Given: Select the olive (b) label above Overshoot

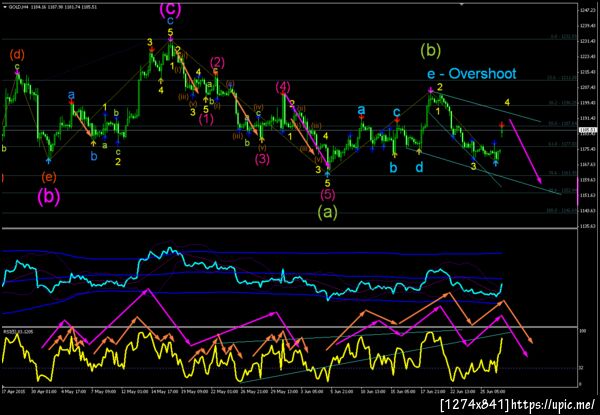Looking at the screenshot, I should point(430,50).
